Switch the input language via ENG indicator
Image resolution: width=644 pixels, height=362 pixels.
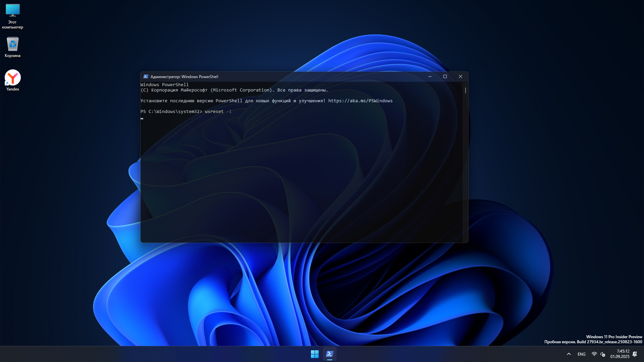pyautogui.click(x=582, y=354)
